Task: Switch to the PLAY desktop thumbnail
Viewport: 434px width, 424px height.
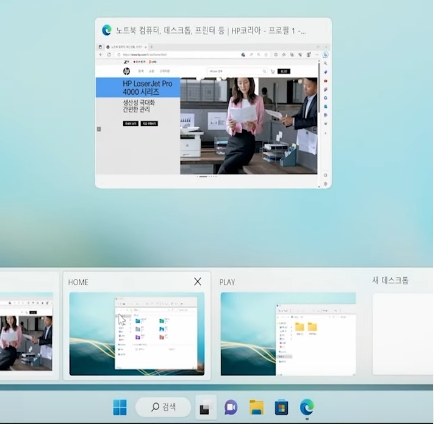Action: click(288, 334)
